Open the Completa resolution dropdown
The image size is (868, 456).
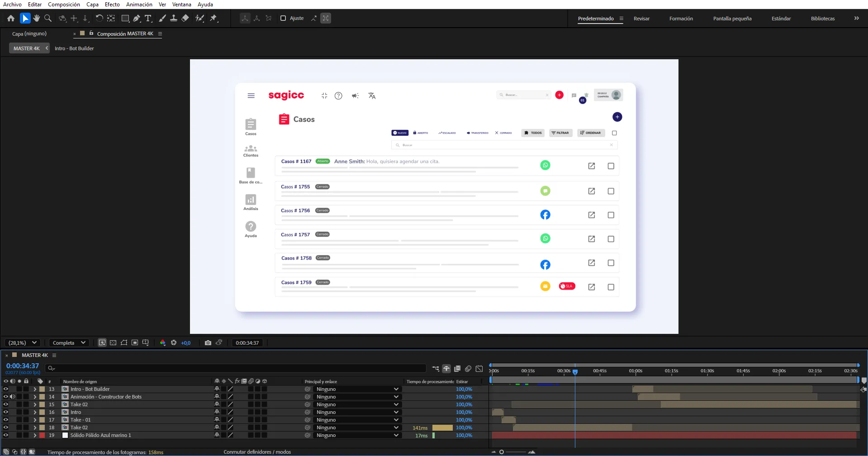(x=69, y=343)
